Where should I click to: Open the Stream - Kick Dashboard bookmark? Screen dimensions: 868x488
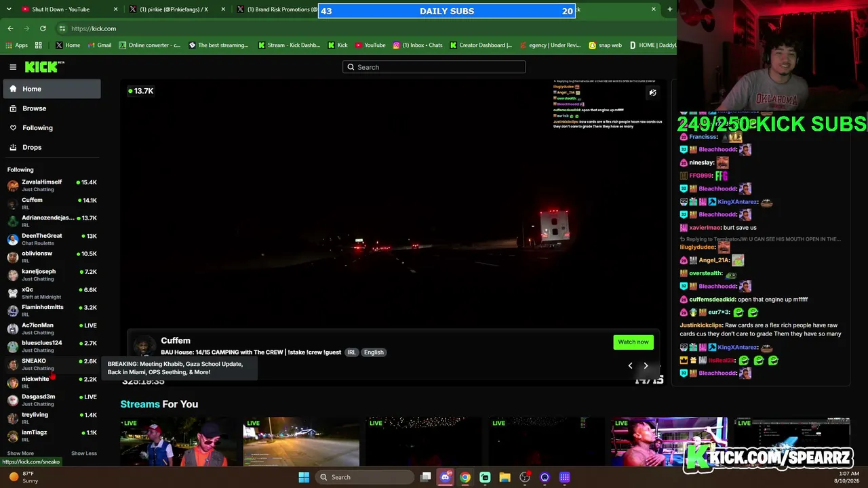click(x=289, y=45)
